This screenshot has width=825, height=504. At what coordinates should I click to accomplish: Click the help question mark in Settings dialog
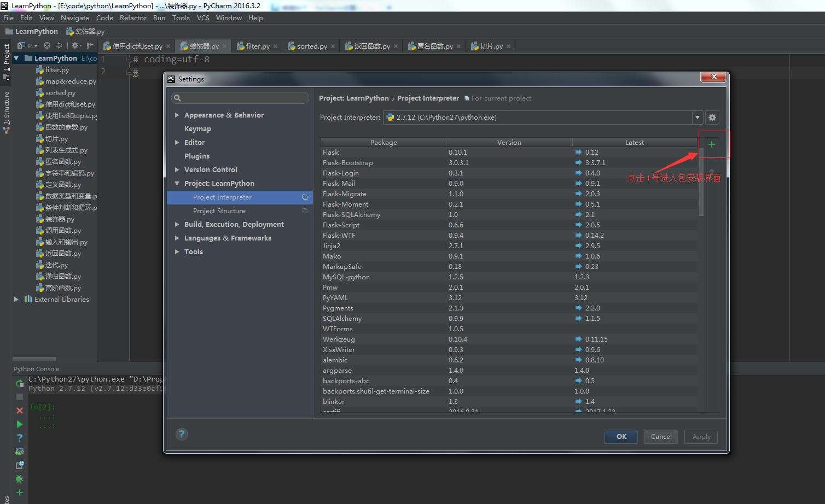point(182,434)
